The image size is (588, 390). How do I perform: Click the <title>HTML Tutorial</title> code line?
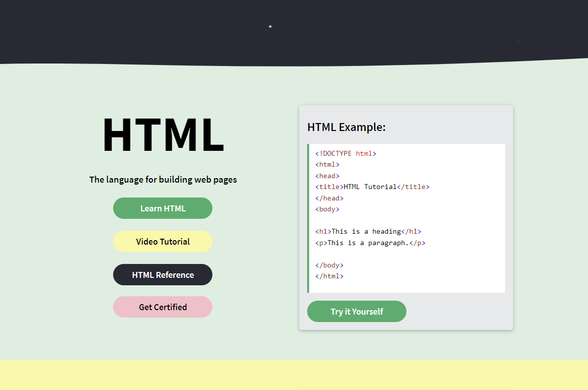point(372,187)
